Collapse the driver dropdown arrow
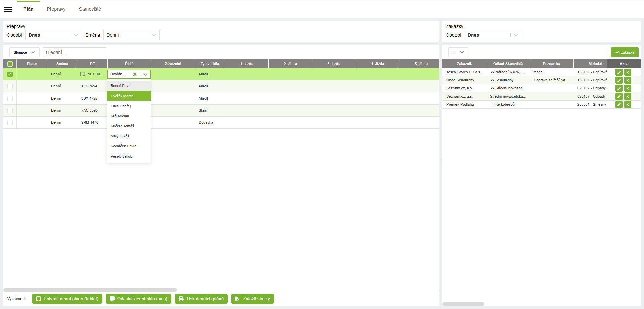This screenshot has height=309, width=644. coord(145,74)
